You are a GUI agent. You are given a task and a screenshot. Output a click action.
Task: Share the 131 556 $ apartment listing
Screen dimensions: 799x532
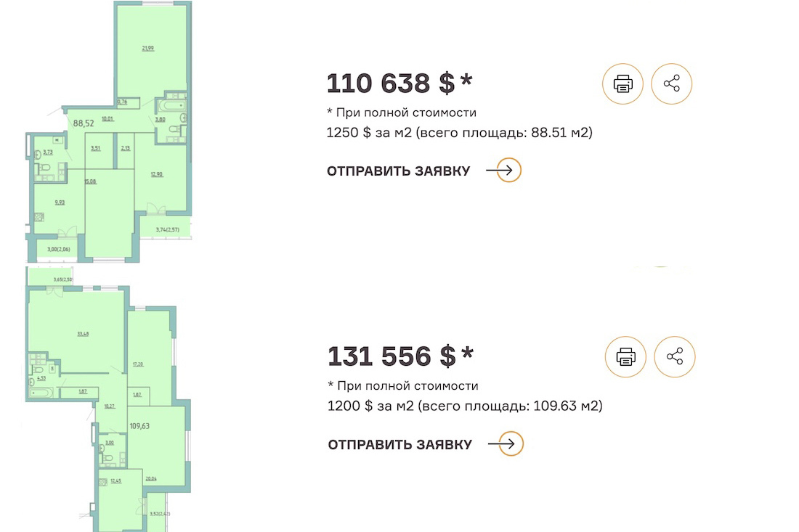pos(675,356)
